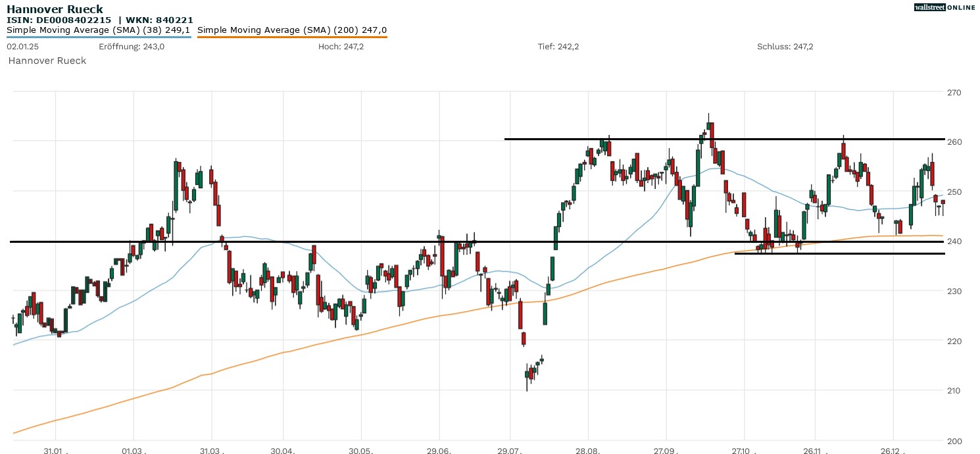Click the Hoch 247,2 value
Screen dimensions: 980x454
(341, 47)
